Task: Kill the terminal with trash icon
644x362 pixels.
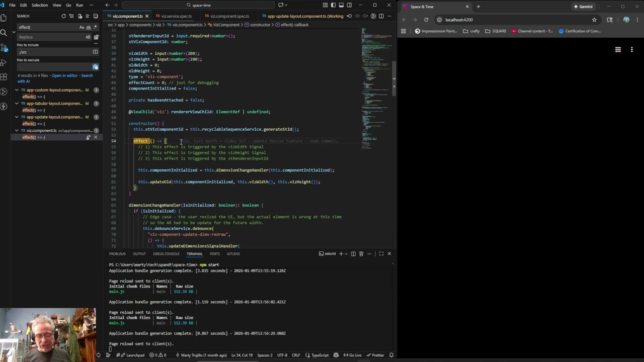Action: coord(361,254)
